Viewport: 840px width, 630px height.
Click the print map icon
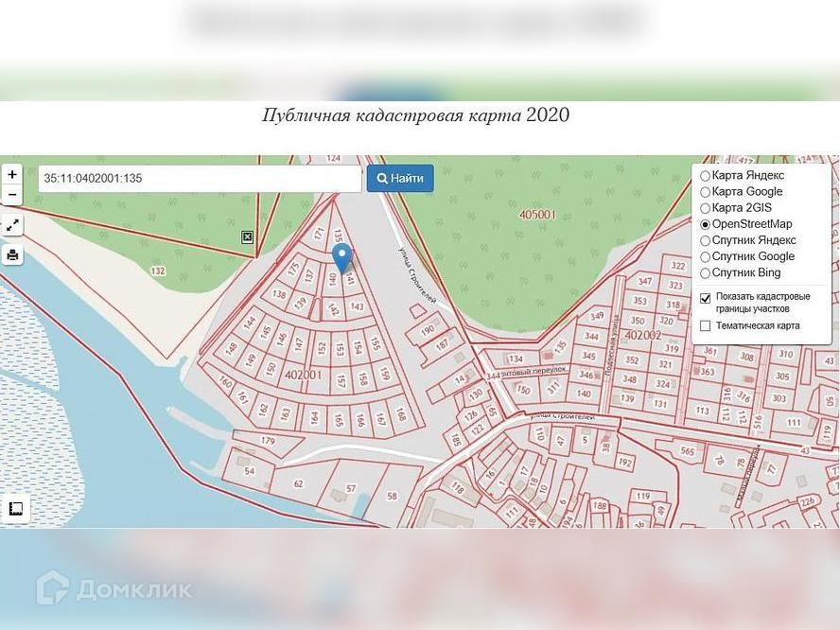(x=12, y=255)
